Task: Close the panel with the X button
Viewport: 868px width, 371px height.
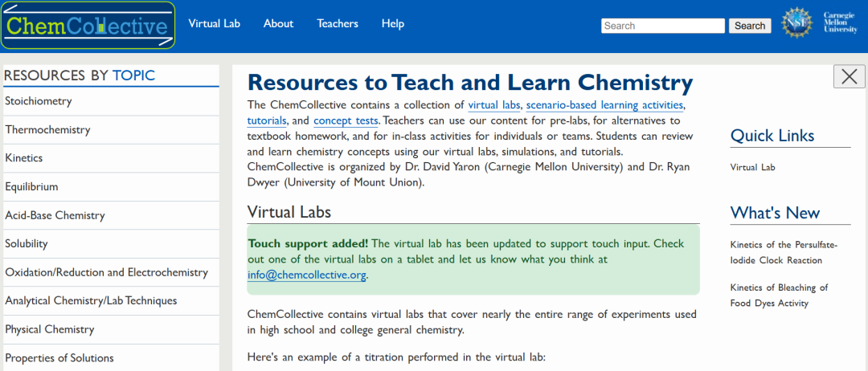Action: 850,76
